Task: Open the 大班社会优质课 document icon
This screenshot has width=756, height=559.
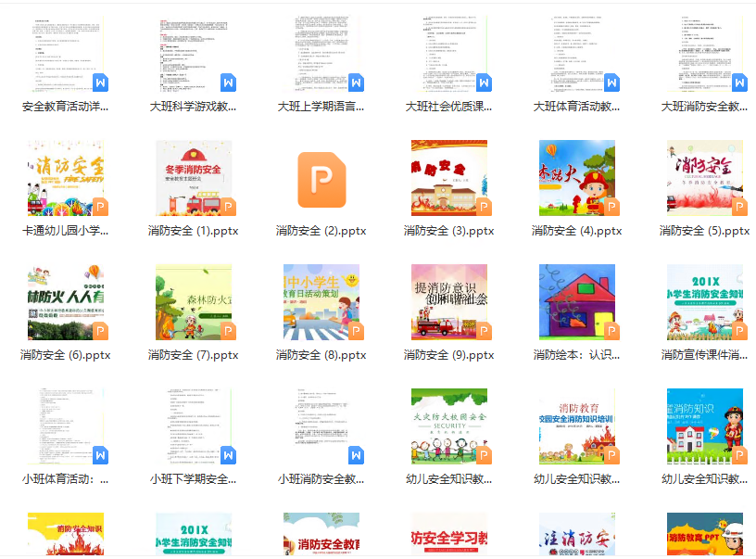Action: pos(448,53)
